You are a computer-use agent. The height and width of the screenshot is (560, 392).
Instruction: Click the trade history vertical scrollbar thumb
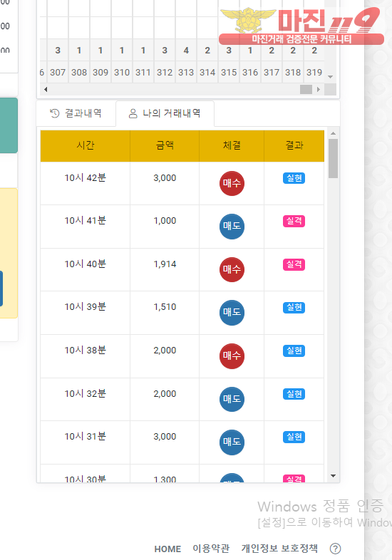click(334, 158)
